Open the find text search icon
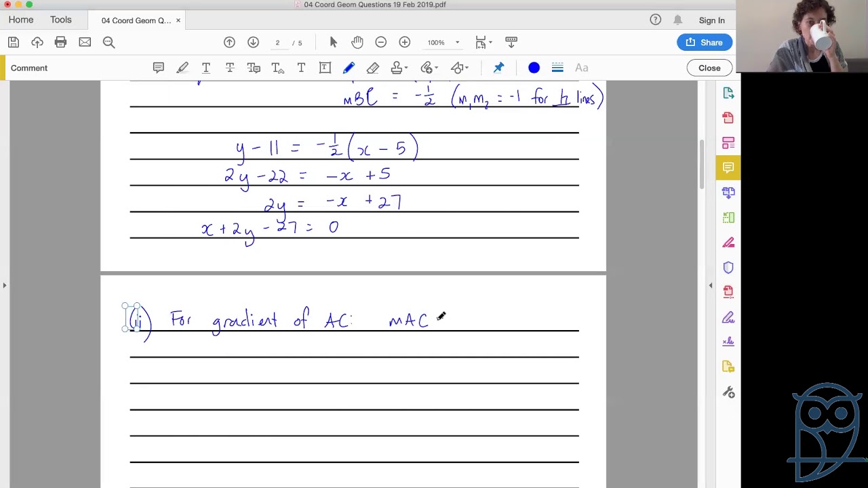 click(108, 43)
